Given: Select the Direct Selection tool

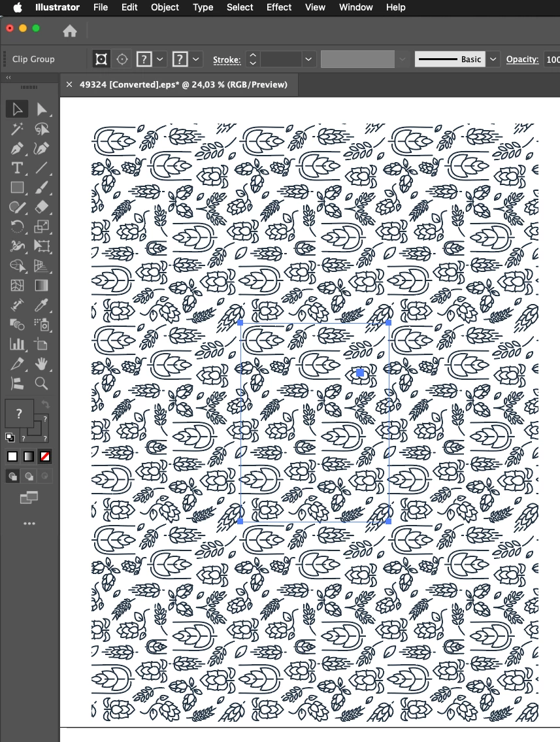Looking at the screenshot, I should [42, 109].
